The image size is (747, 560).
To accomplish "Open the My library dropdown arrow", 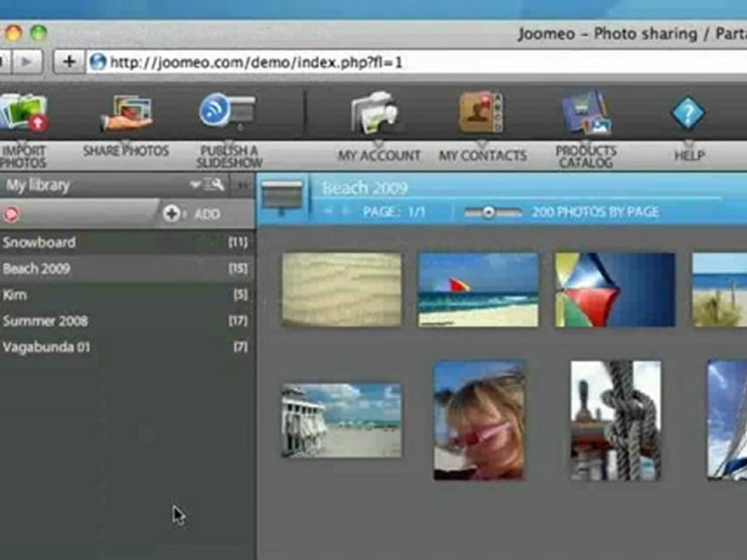I will coord(195,184).
